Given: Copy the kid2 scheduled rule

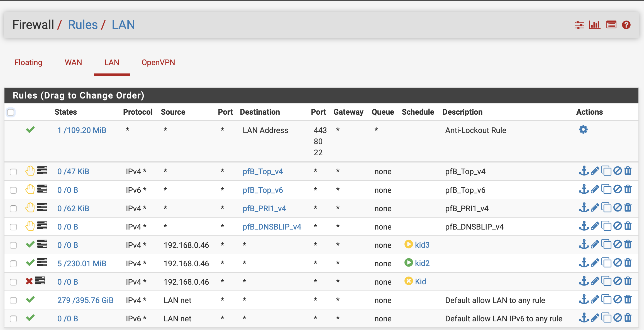Looking at the screenshot, I should click(606, 263).
